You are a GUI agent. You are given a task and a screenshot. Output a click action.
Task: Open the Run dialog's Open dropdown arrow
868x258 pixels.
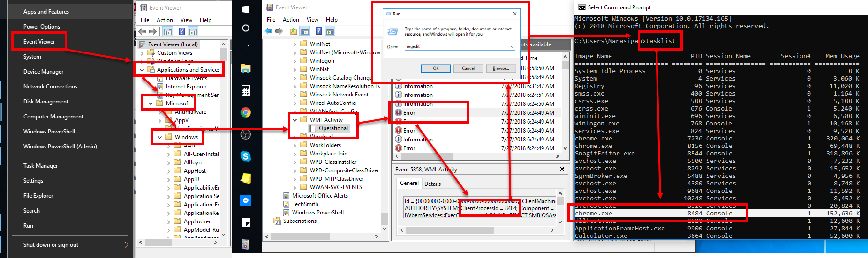click(512, 47)
